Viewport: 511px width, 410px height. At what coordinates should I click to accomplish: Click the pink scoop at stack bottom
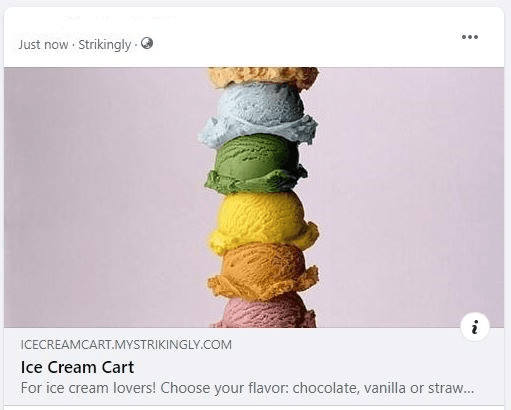263,313
